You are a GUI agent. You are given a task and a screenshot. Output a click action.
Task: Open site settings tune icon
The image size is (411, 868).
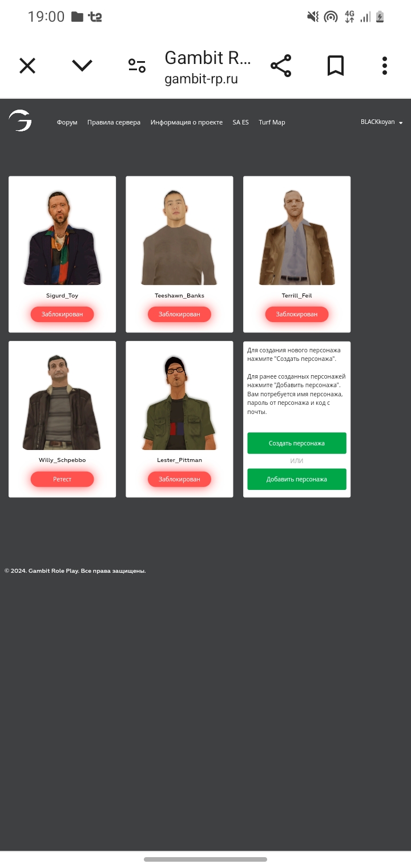click(x=137, y=66)
